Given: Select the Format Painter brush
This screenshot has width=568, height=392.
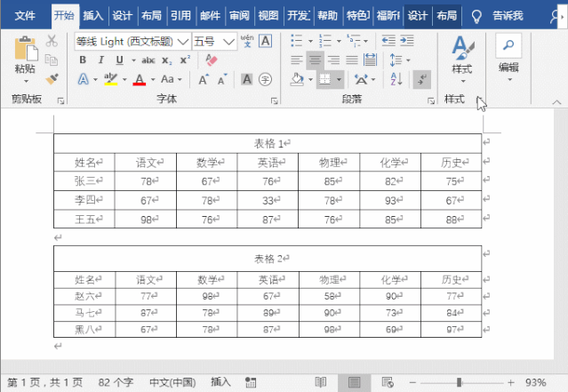Looking at the screenshot, I should 52,78.
